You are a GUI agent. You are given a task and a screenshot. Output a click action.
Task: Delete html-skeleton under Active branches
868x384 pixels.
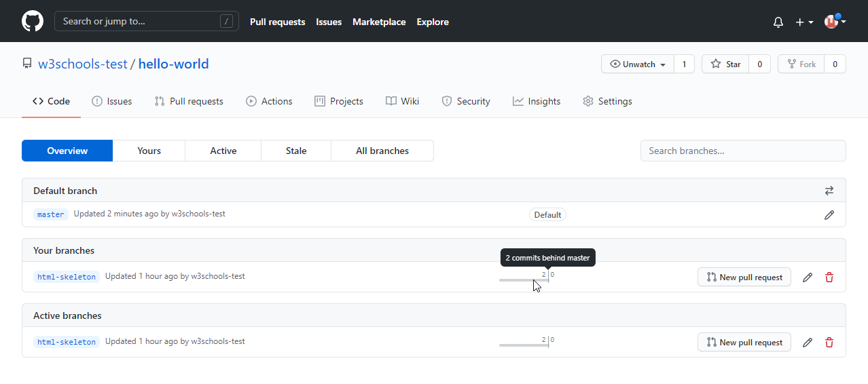pyautogui.click(x=829, y=343)
